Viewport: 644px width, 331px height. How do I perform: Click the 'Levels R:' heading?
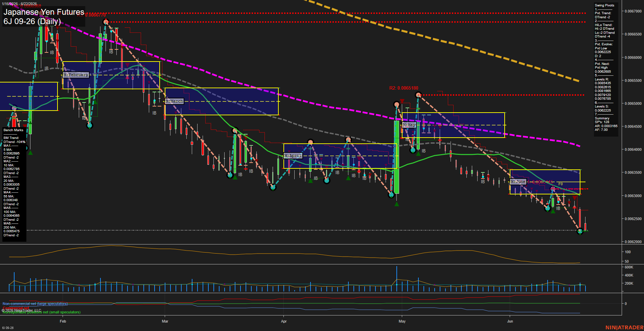[602, 79]
